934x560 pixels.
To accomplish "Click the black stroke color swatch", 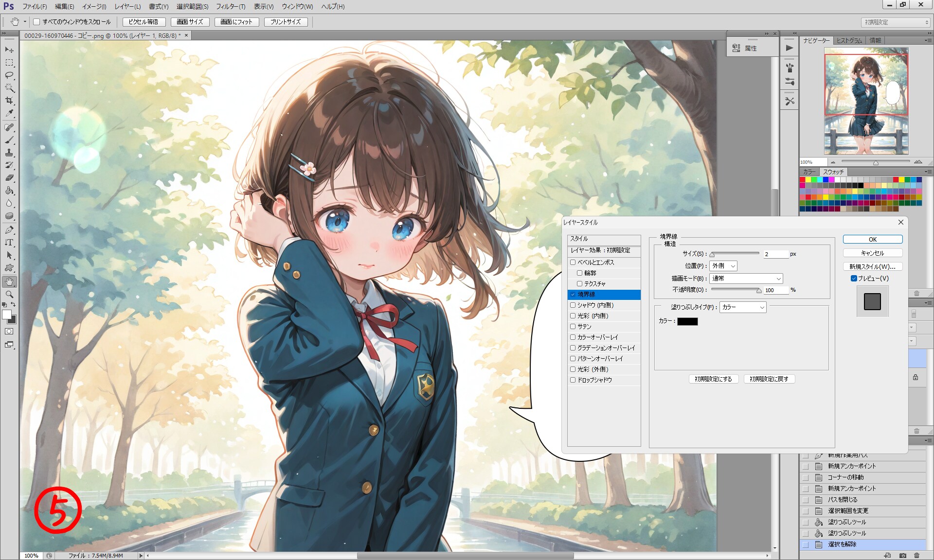I will tap(687, 321).
